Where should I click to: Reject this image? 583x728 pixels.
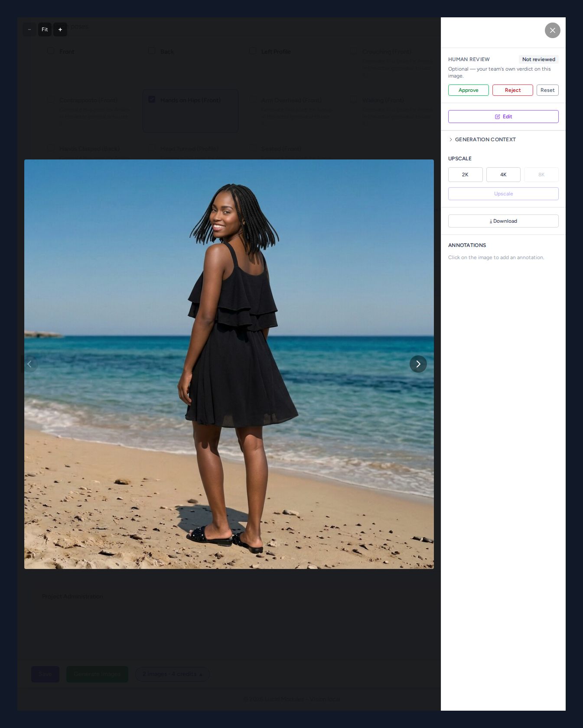[x=512, y=90]
